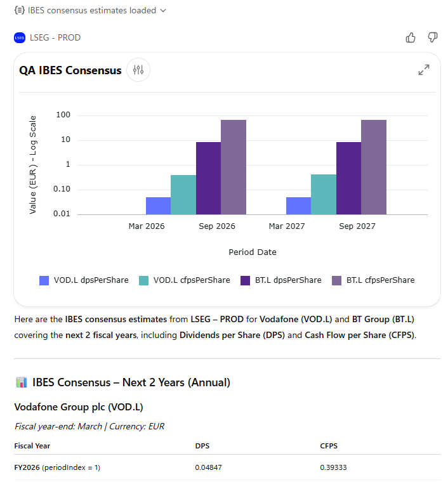Image resolution: width=448 pixels, height=482 pixels.
Task: Toggle the VOD.L dpsPerShare legend series
Action: 84,280
